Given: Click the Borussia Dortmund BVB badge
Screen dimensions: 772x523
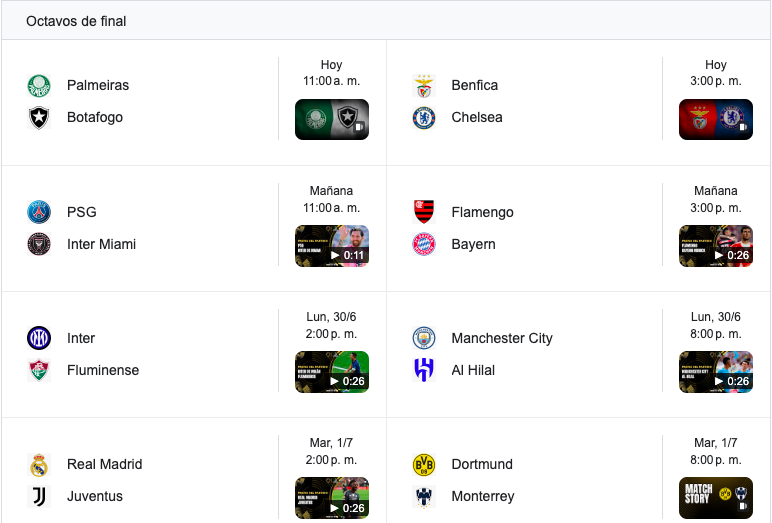Looking at the screenshot, I should click(424, 464).
